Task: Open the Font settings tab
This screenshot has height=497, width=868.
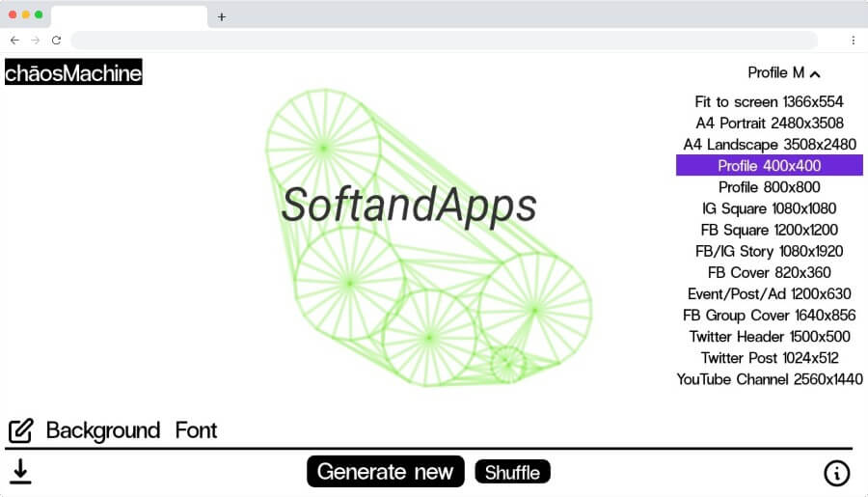Action: (x=196, y=430)
